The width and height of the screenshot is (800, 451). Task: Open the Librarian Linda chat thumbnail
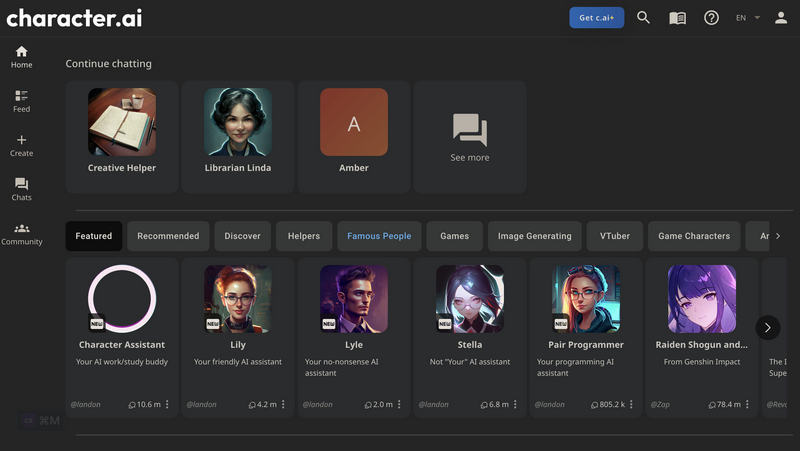tap(238, 122)
